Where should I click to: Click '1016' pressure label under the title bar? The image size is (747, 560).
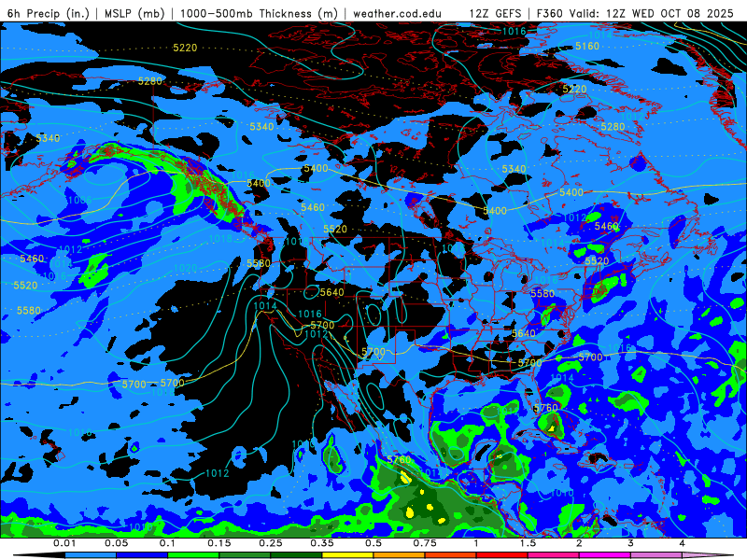click(514, 32)
